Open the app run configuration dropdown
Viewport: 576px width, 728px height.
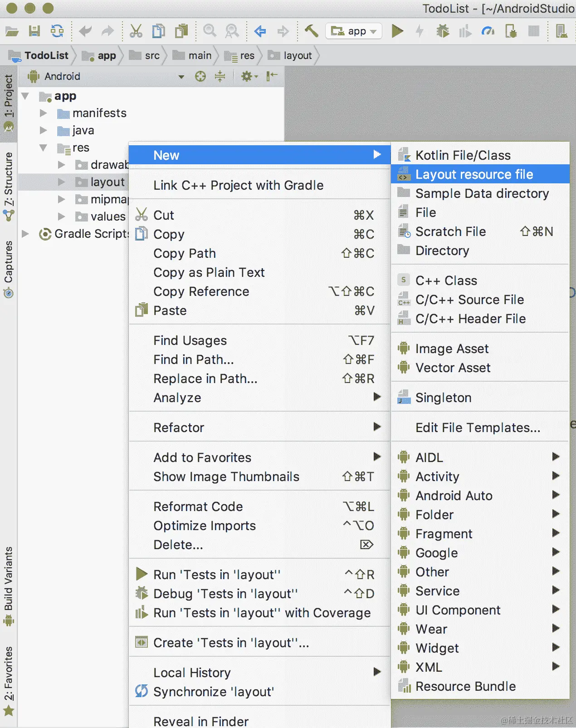(x=354, y=31)
